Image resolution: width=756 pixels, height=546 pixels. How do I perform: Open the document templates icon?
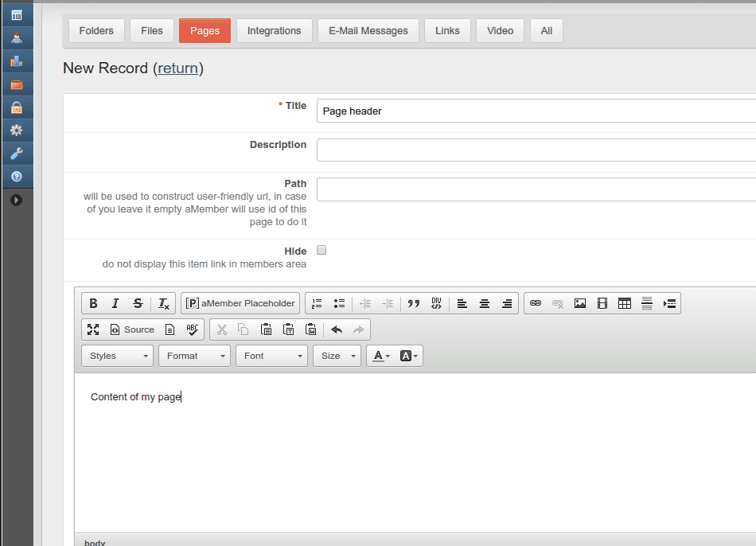pyautogui.click(x=170, y=330)
